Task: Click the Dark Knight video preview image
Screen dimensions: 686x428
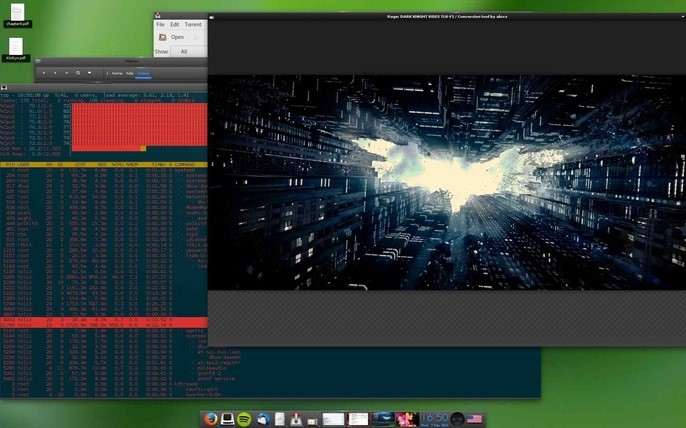Action: pyautogui.click(x=447, y=182)
